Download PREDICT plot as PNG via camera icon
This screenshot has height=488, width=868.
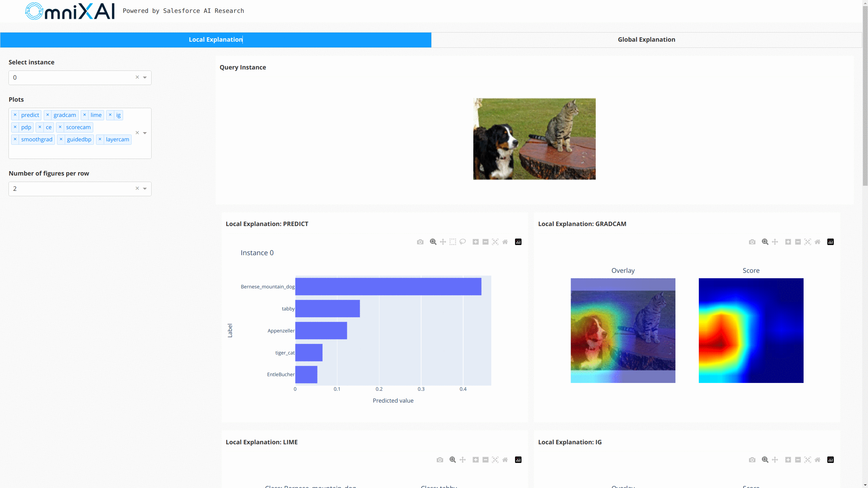(420, 242)
